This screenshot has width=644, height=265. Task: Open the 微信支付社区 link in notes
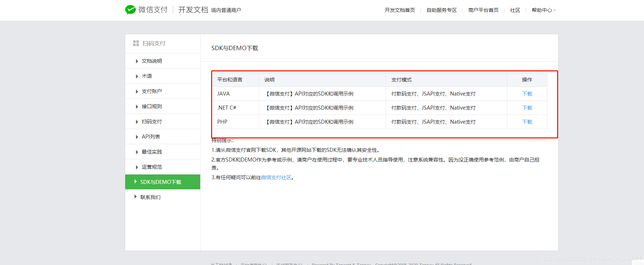(276, 177)
